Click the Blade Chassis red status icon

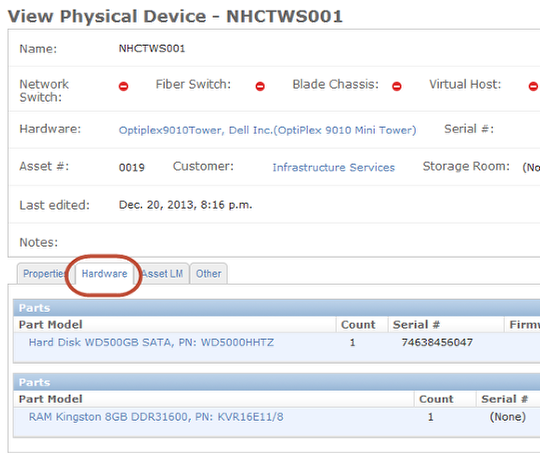pos(397,86)
